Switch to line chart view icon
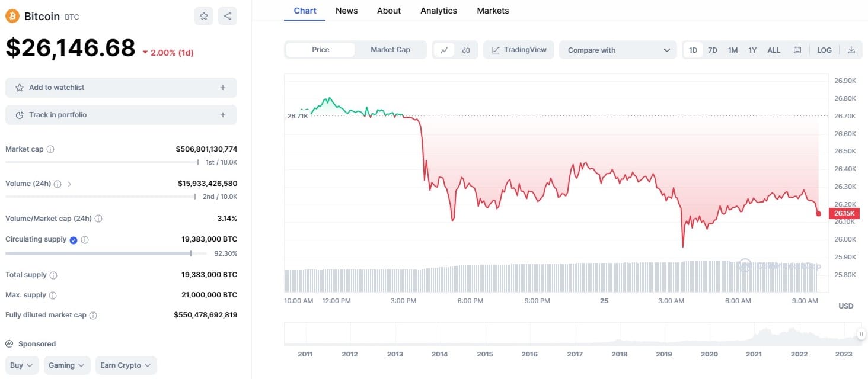Viewport: 868px width, 379px height. coord(443,50)
